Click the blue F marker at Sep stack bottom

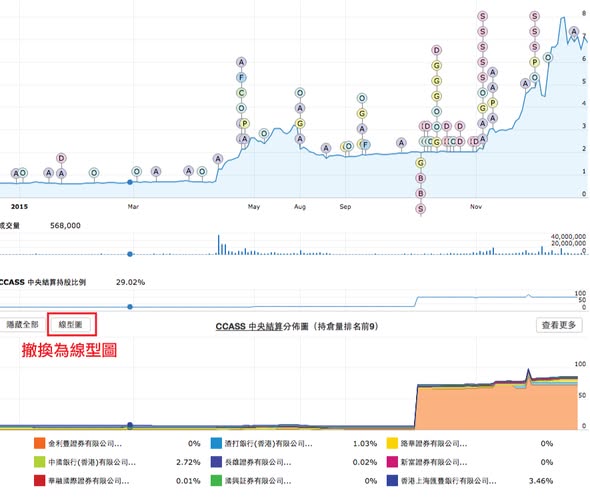(365, 145)
